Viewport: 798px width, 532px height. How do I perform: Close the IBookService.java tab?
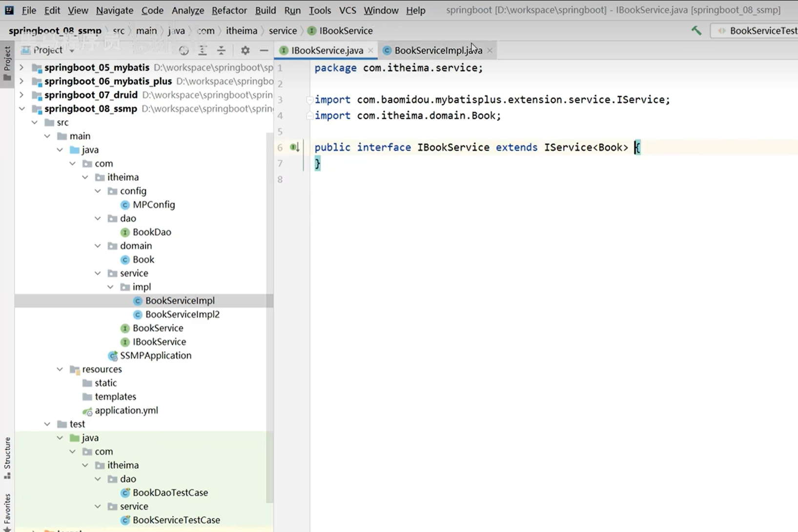(x=371, y=51)
